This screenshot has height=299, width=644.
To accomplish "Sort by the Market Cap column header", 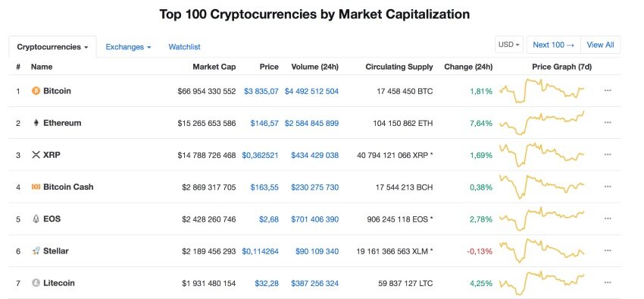I will 214,67.
